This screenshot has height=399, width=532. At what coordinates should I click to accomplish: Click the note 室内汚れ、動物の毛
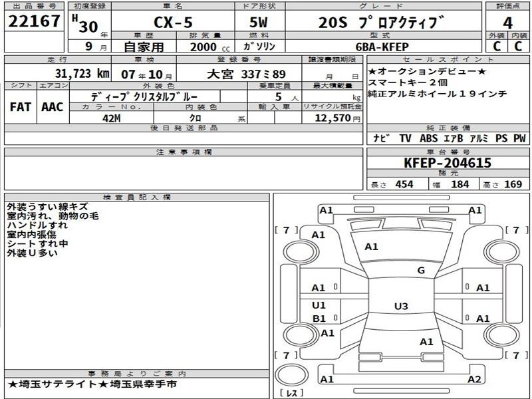(x=53, y=215)
